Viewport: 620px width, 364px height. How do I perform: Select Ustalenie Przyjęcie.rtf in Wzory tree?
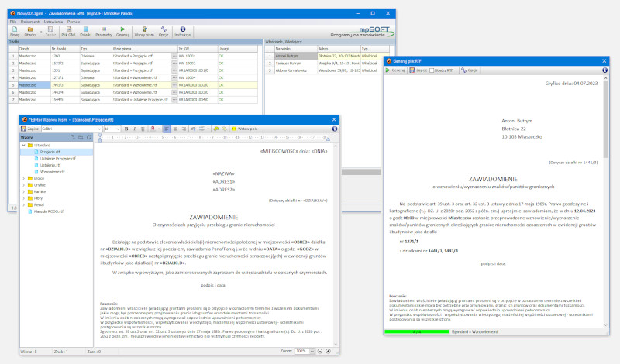point(57,159)
